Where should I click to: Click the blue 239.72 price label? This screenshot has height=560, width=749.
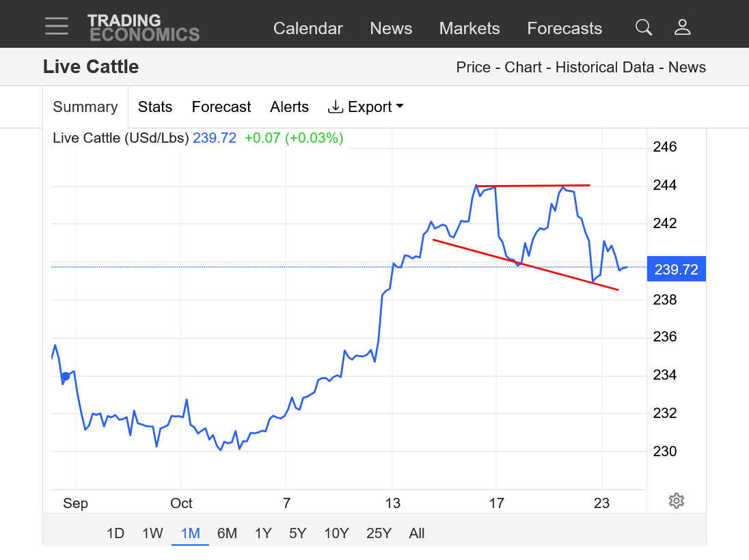[x=676, y=269]
